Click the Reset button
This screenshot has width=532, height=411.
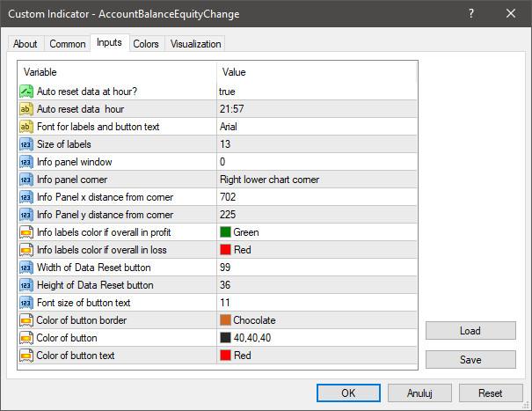coord(491,393)
